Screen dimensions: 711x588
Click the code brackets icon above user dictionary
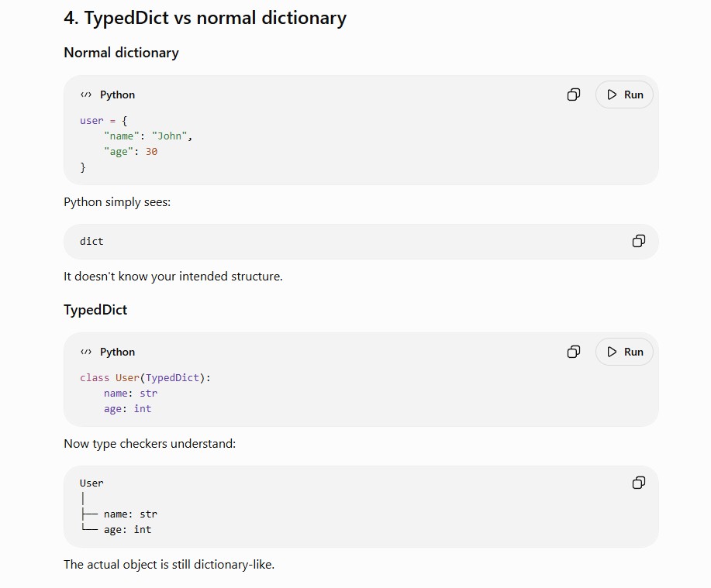(x=86, y=95)
